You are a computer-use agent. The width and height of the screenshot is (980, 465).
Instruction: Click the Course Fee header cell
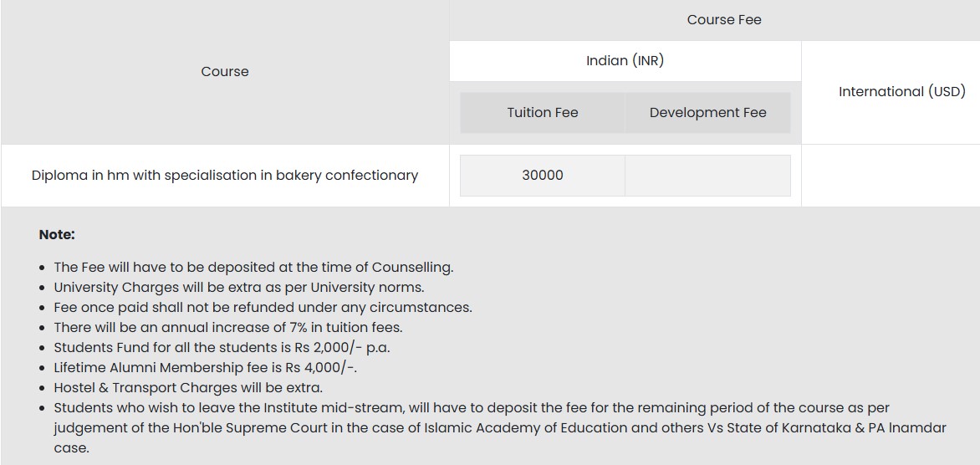point(723,20)
